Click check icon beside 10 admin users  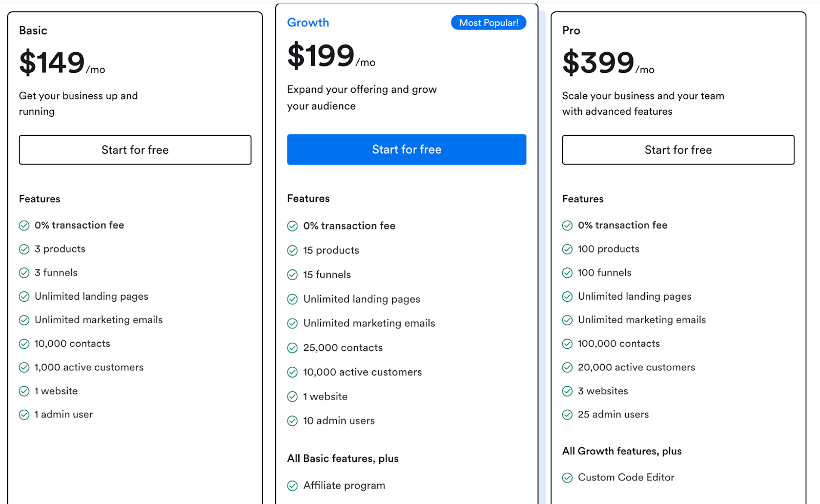[x=292, y=421]
